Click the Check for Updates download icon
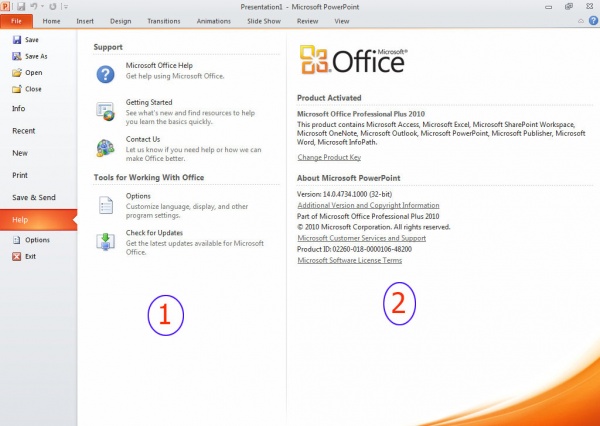 pos(105,242)
